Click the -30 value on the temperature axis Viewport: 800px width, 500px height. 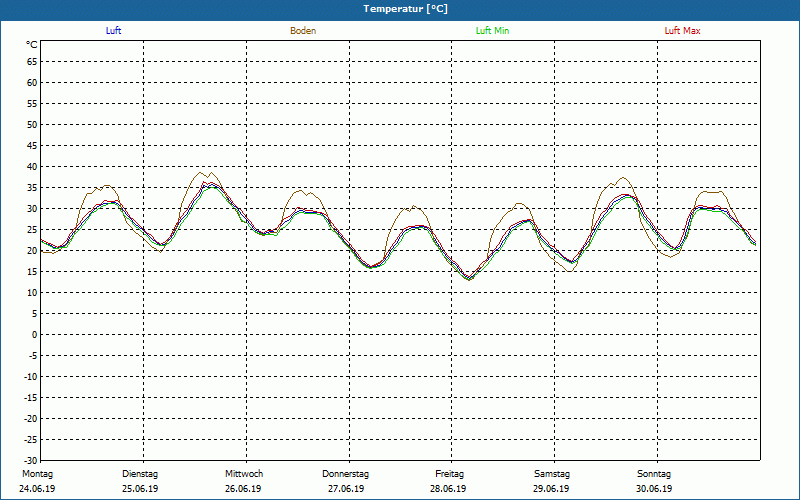click(31, 460)
